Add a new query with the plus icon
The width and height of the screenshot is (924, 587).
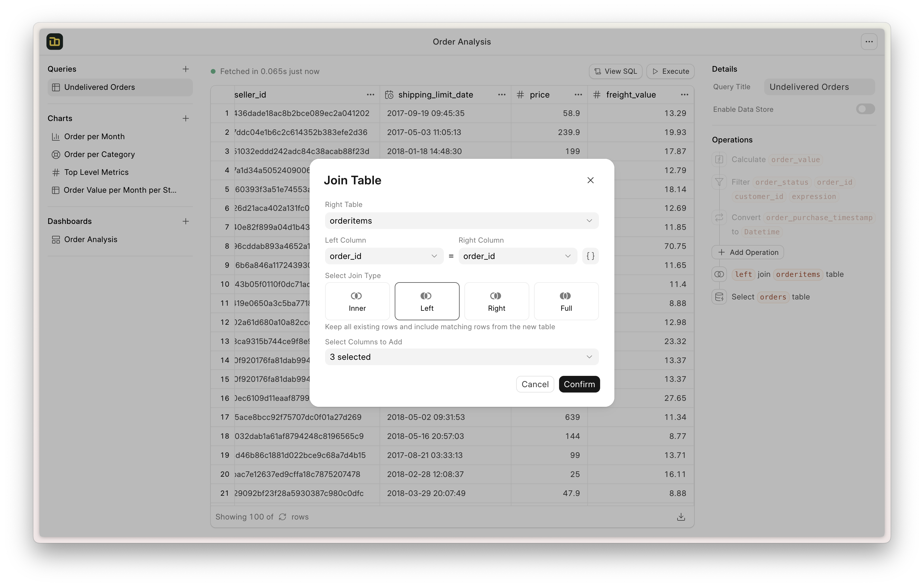point(186,69)
